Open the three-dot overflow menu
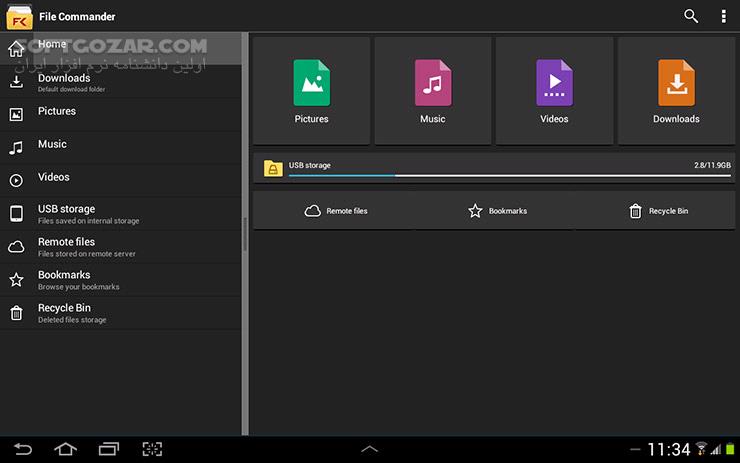Image resolution: width=740 pixels, height=463 pixels. tap(723, 16)
